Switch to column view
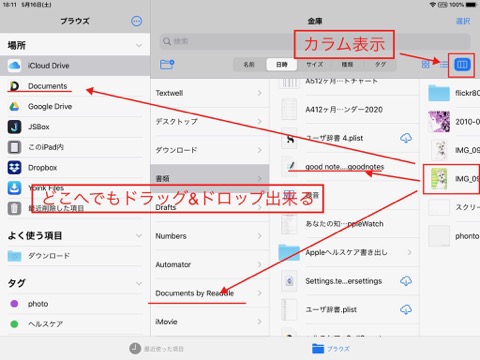This screenshot has width=480, height=360. pos(462,64)
